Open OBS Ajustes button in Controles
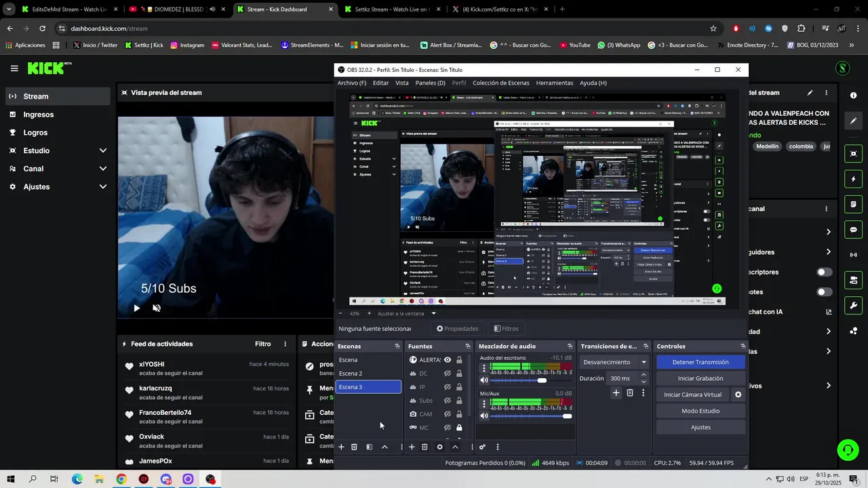Viewport: 868px width, 488px height. pyautogui.click(x=701, y=427)
